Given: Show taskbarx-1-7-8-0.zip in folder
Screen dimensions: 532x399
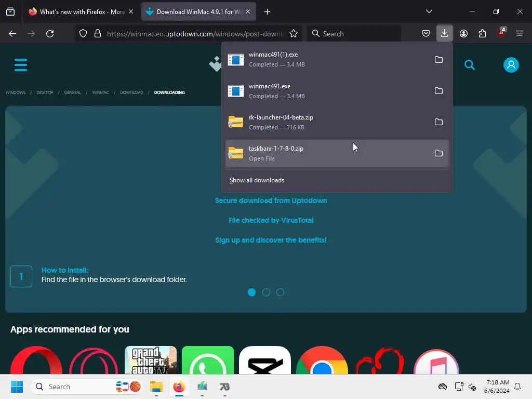Looking at the screenshot, I should pyautogui.click(x=438, y=153).
